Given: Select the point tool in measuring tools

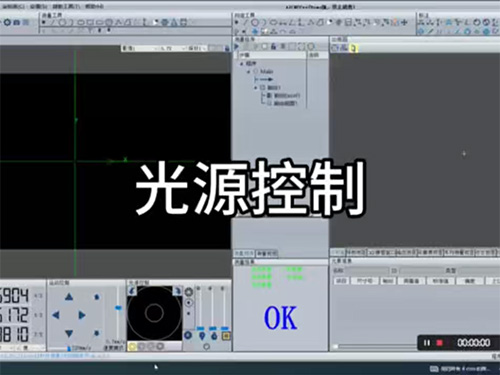Looking at the screenshot, I should click(x=237, y=22).
